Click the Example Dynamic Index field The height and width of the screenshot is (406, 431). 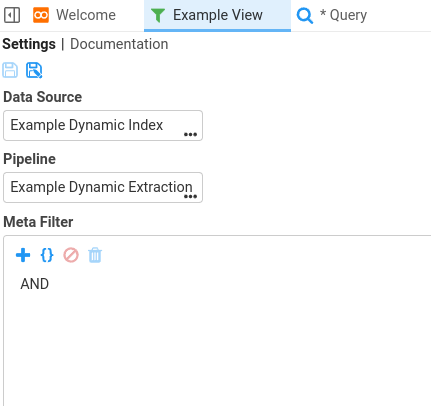[103, 125]
